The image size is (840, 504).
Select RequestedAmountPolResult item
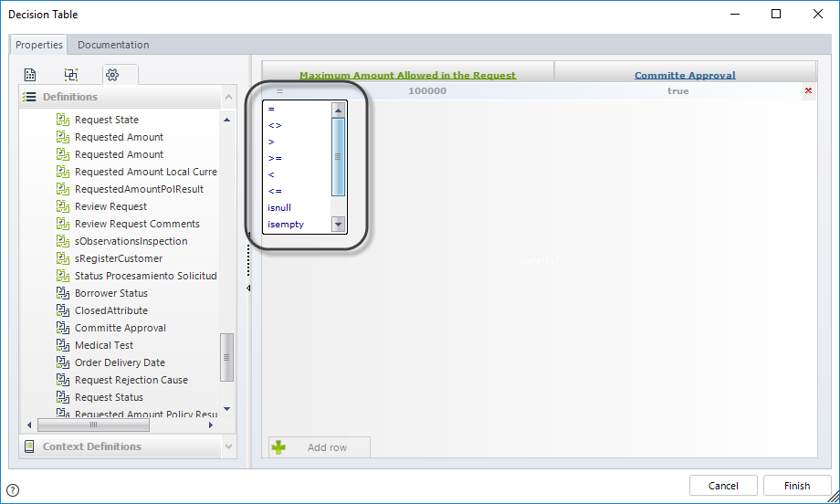point(140,189)
